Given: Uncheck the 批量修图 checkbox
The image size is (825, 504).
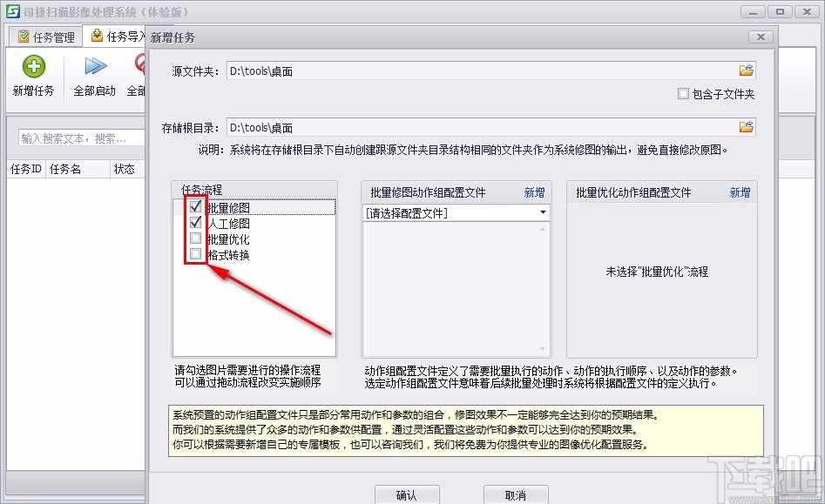Looking at the screenshot, I should (196, 206).
